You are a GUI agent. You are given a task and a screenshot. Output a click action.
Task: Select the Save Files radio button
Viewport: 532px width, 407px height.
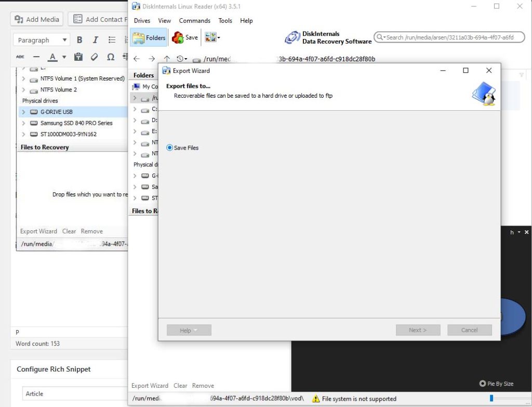[x=169, y=148]
